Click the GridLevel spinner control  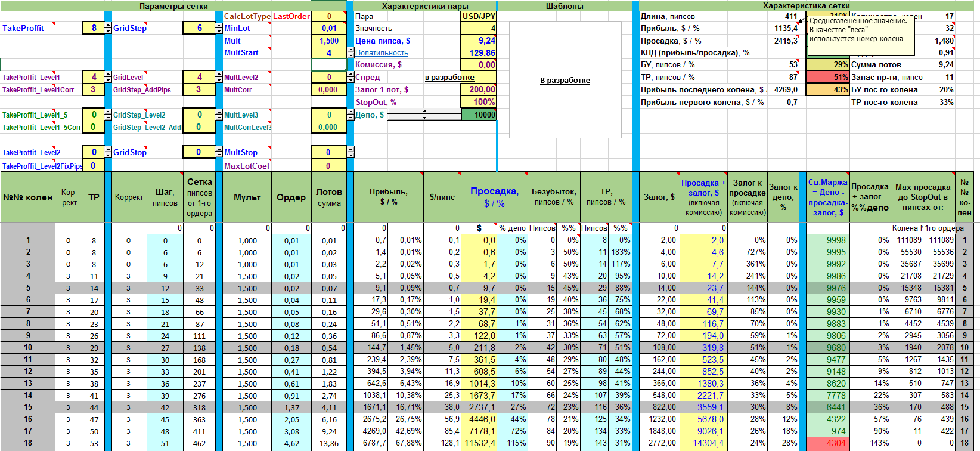tap(219, 77)
